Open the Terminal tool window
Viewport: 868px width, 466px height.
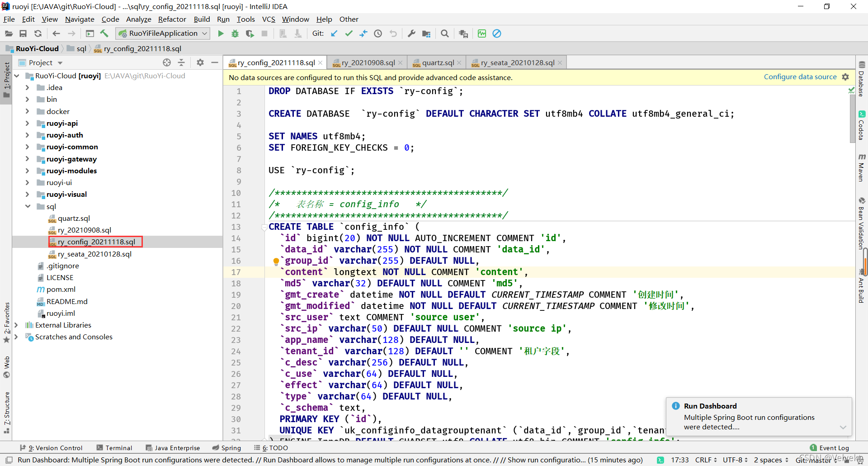[114, 448]
